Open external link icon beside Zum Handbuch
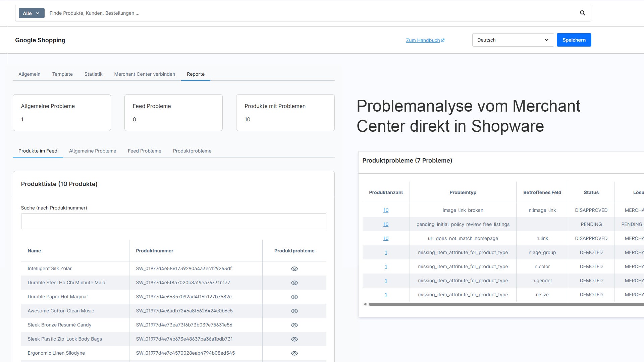644x362 pixels. point(443,40)
